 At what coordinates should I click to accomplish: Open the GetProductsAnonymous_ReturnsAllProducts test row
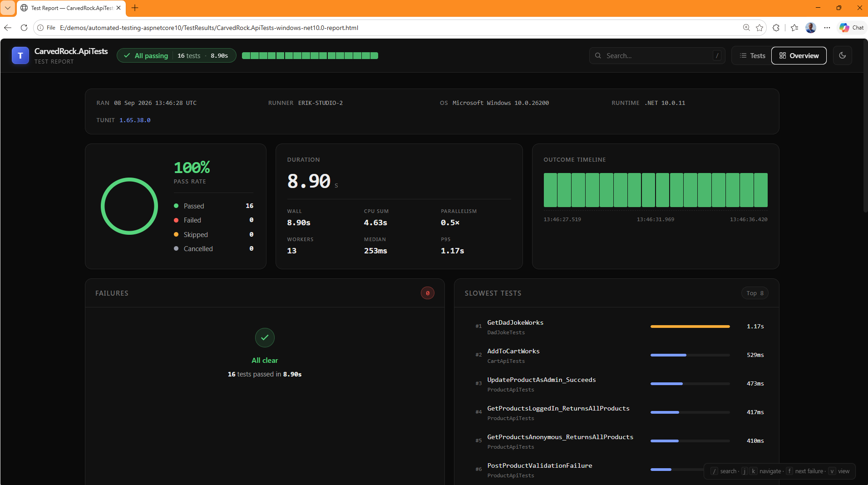pos(616,441)
